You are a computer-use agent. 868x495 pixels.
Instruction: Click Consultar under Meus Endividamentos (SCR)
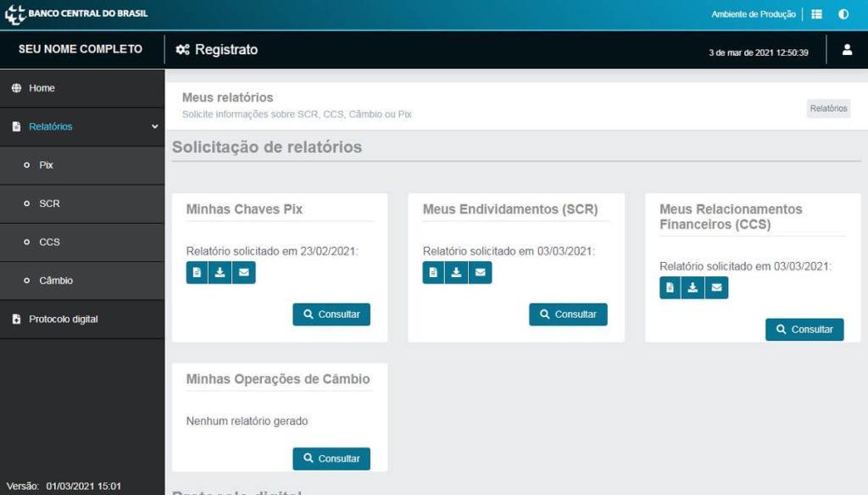tap(568, 314)
